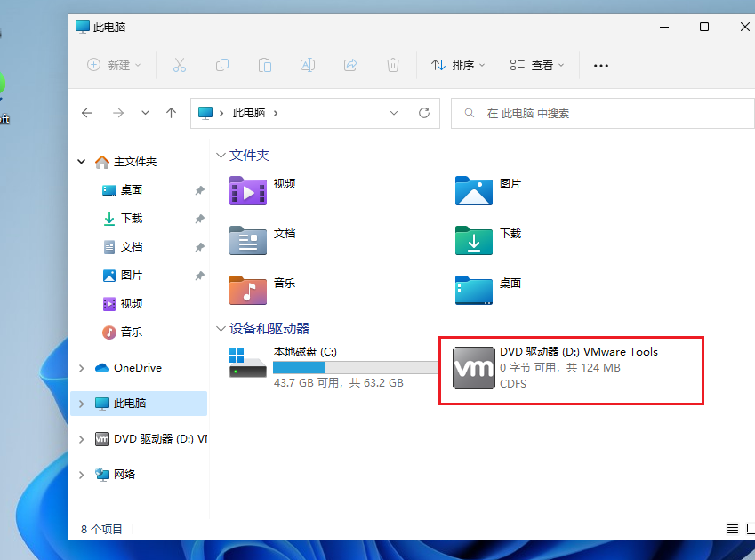Expand the OneDrive tree node

(82, 368)
